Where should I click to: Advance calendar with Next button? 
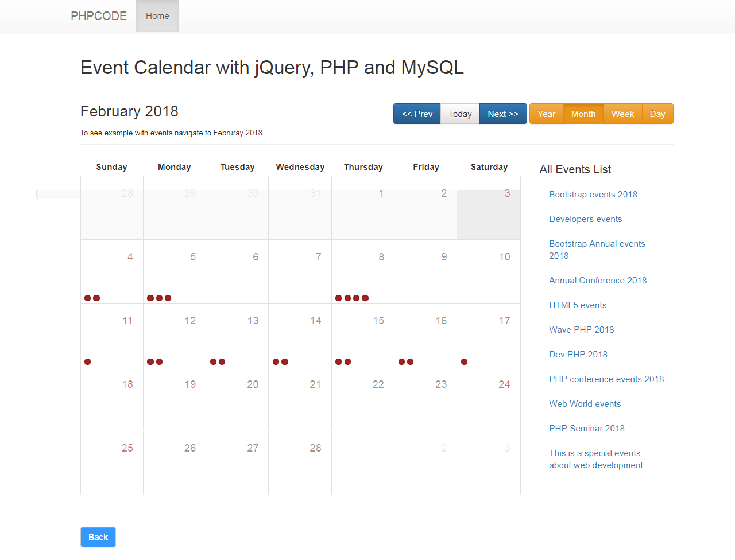pyautogui.click(x=503, y=114)
